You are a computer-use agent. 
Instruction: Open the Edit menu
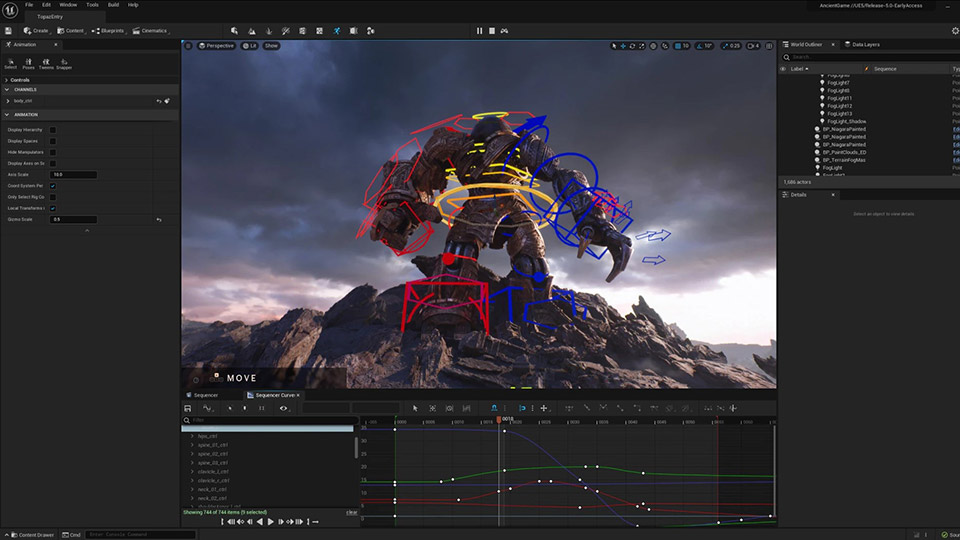(46, 5)
